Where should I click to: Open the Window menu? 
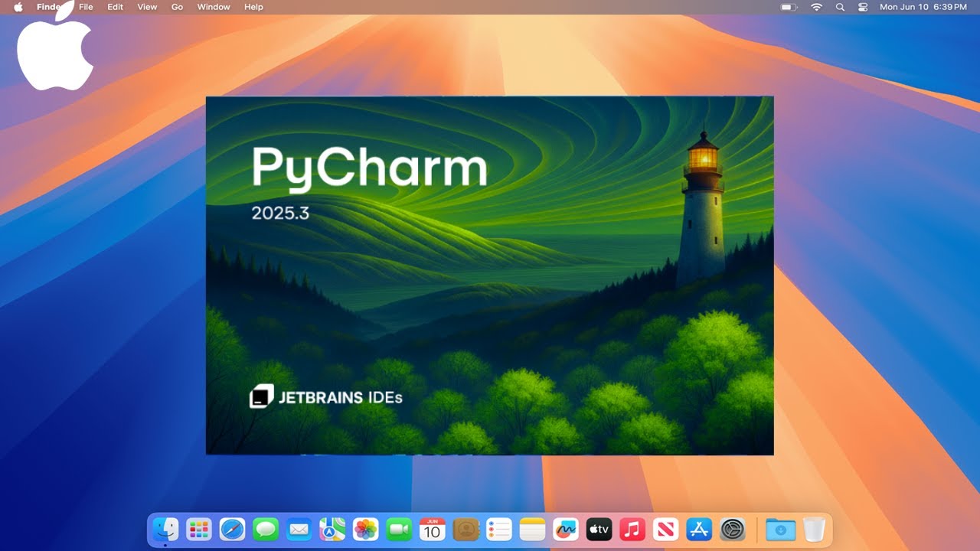(214, 7)
